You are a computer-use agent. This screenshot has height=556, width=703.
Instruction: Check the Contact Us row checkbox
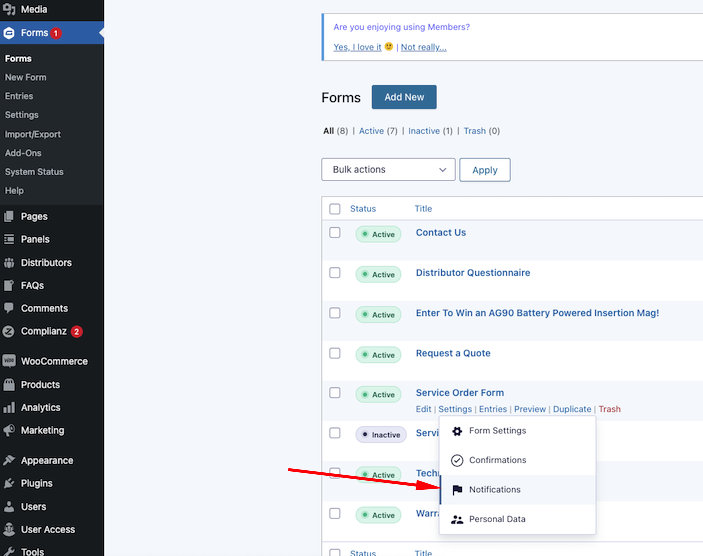(335, 233)
